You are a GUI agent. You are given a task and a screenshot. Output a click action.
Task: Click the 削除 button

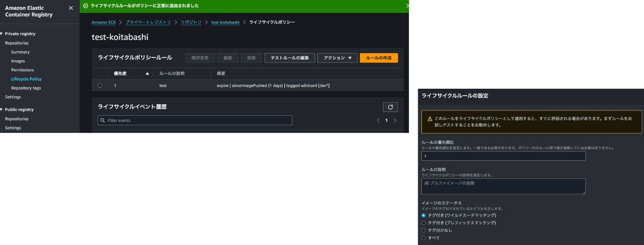click(251, 58)
